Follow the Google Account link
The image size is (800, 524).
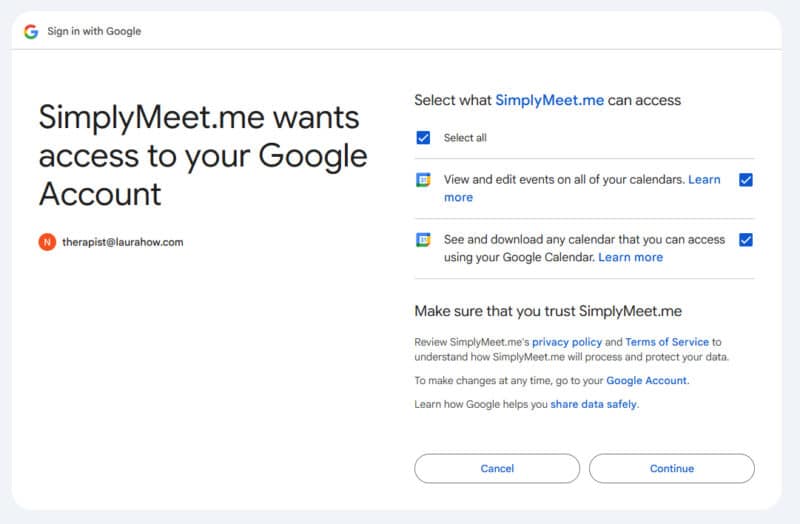click(x=646, y=381)
